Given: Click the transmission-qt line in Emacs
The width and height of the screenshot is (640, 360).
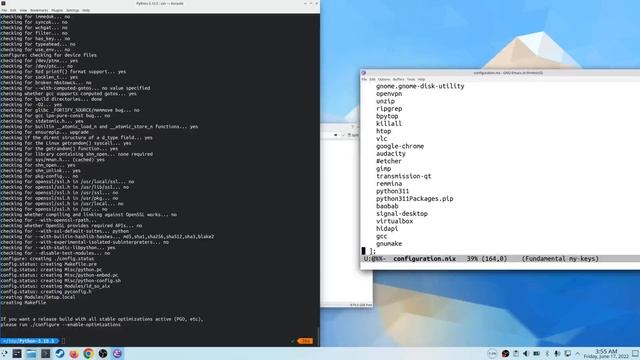Looking at the screenshot, I should 404,176.
